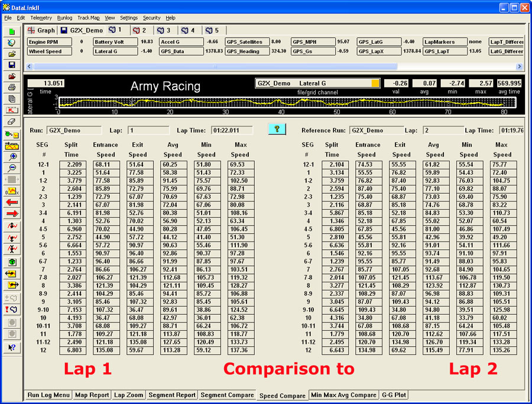The image size is (532, 404).
Task: Open the Telemetry menu
Action: [x=41, y=18]
